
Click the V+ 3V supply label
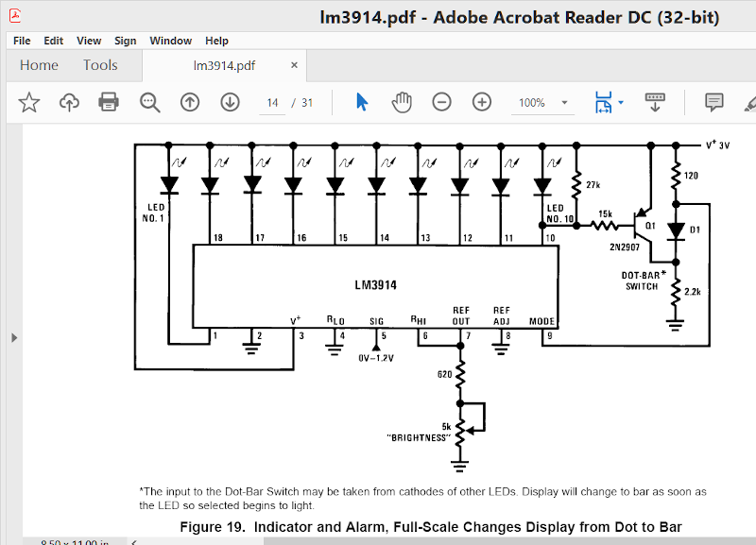[718, 145]
